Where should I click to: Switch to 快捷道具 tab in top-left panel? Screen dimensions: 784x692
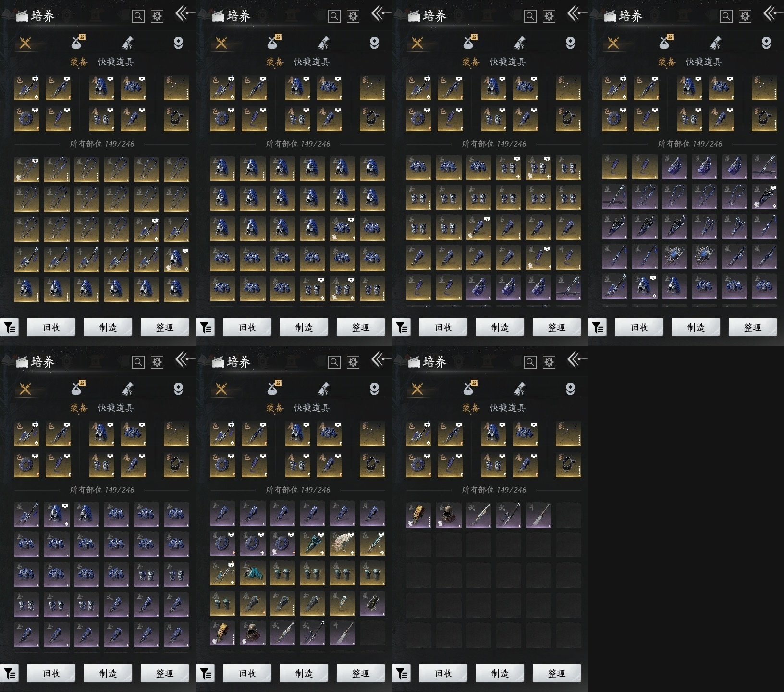[116, 62]
